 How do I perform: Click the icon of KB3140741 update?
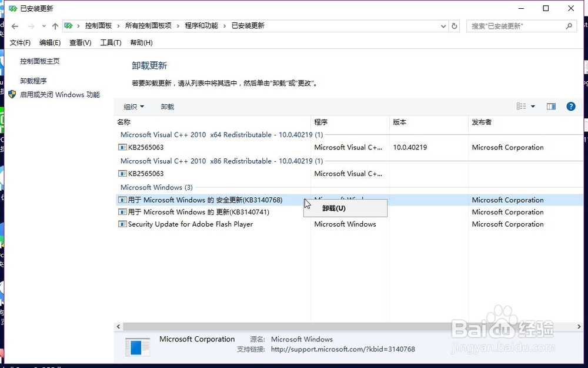(x=122, y=212)
